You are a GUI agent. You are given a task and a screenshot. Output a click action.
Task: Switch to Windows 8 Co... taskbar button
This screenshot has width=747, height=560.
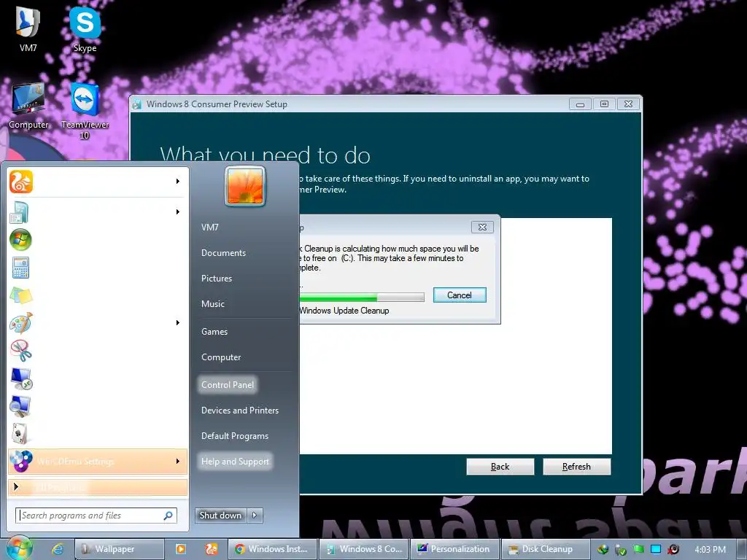(364, 549)
